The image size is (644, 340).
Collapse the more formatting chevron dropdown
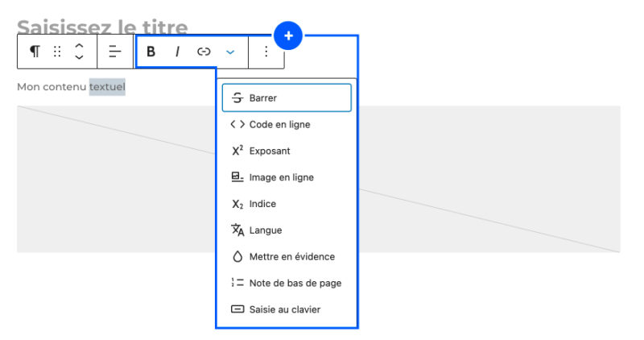pos(230,52)
